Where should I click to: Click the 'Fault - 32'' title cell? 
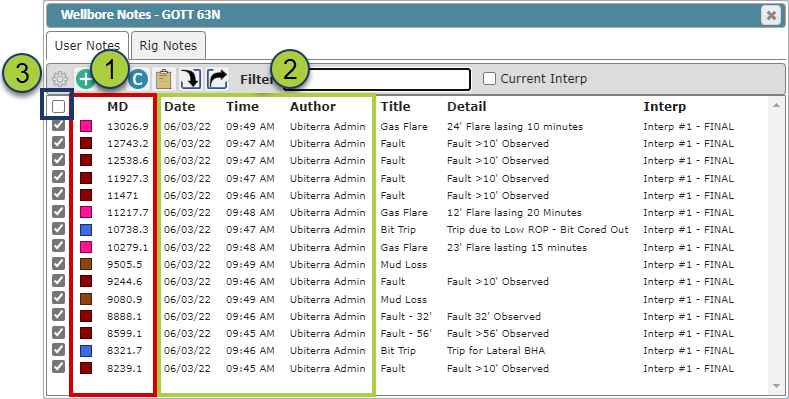click(x=406, y=316)
